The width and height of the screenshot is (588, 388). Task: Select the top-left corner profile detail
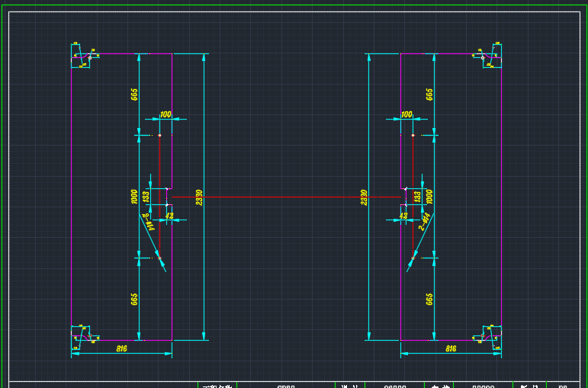(82, 56)
